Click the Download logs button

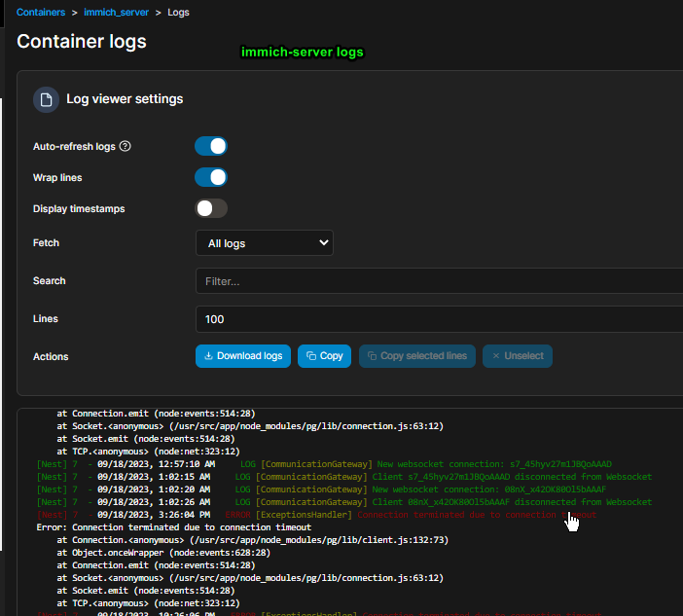tap(243, 356)
